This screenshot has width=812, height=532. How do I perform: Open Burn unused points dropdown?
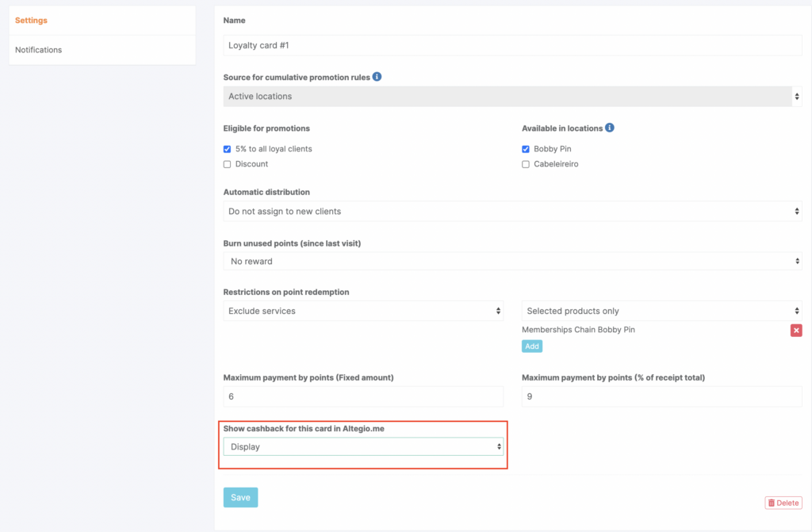512,262
